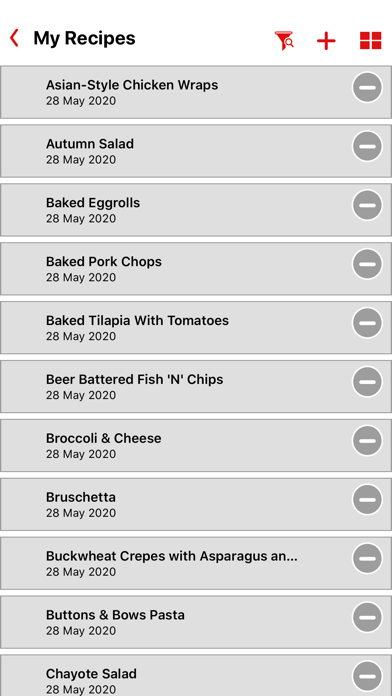Open Buttons & Bows Pasta recipe
Image resolution: width=392 pixels, height=696 pixels.
click(196, 622)
